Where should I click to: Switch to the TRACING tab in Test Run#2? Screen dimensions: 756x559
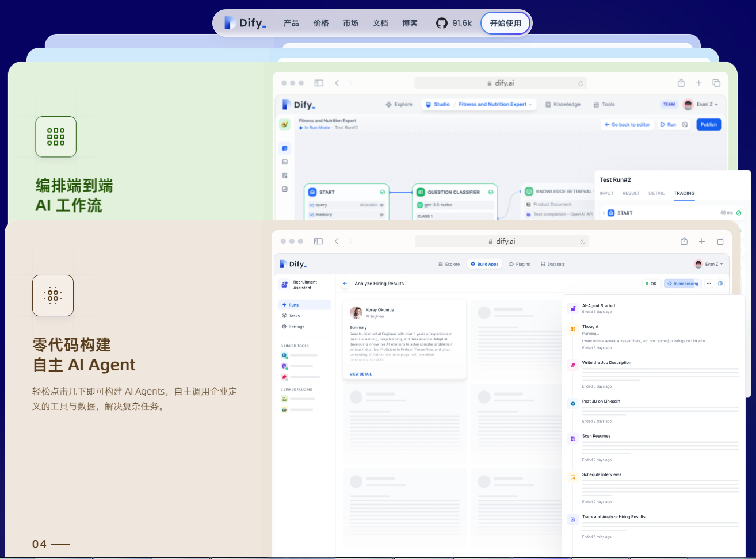(x=684, y=193)
